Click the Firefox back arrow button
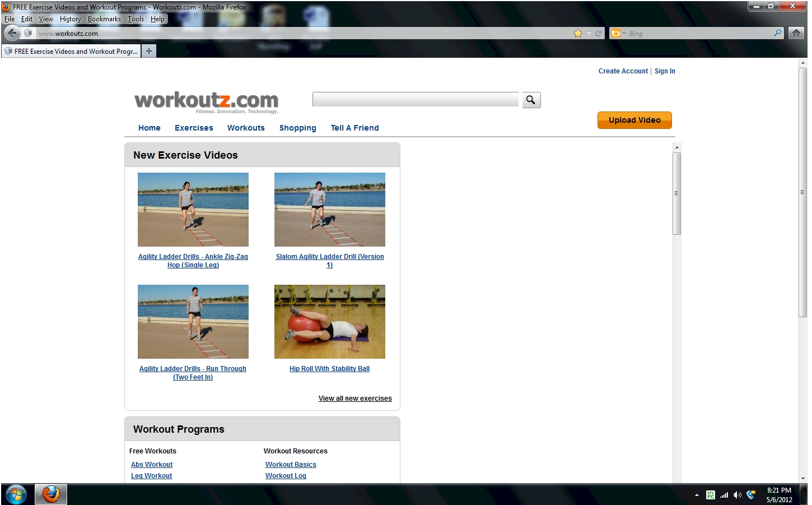The width and height of the screenshot is (812, 505). coord(12,33)
